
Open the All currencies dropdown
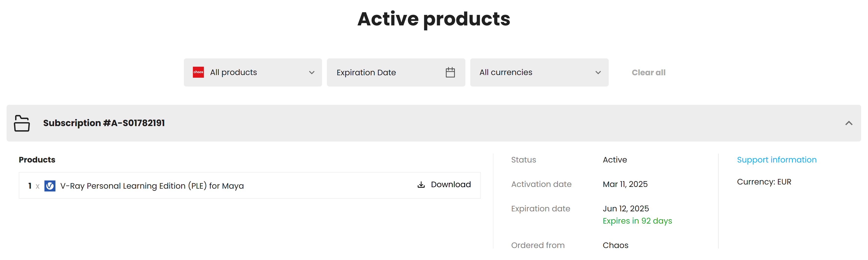(x=539, y=73)
